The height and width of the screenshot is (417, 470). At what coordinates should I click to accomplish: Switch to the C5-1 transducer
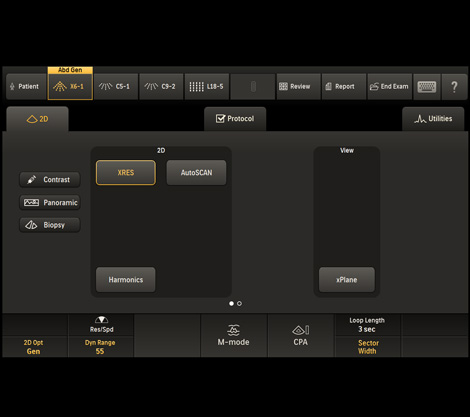[116, 86]
